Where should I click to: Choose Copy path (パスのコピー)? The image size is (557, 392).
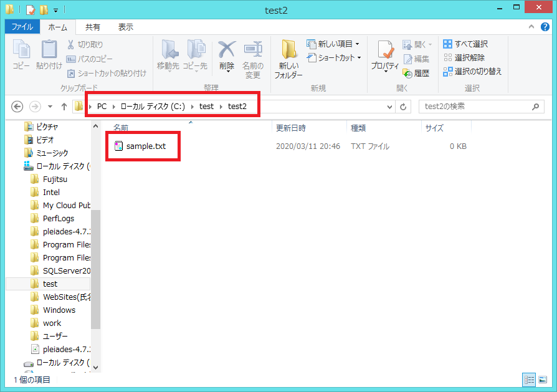pyautogui.click(x=90, y=59)
